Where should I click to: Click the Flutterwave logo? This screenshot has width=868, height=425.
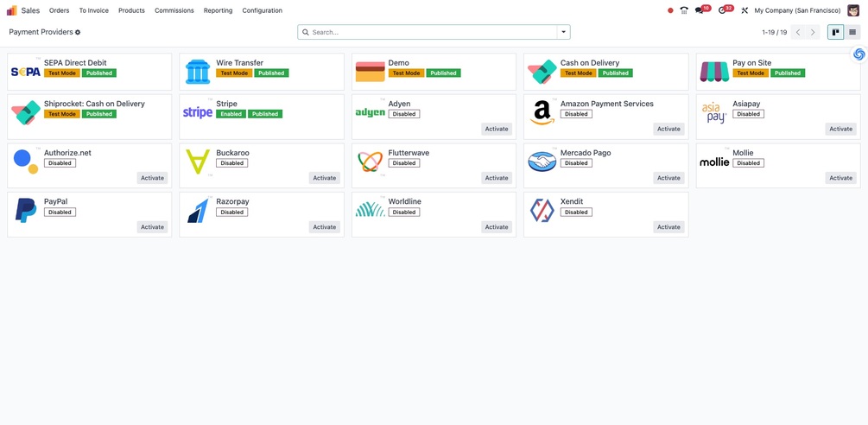[x=370, y=162]
